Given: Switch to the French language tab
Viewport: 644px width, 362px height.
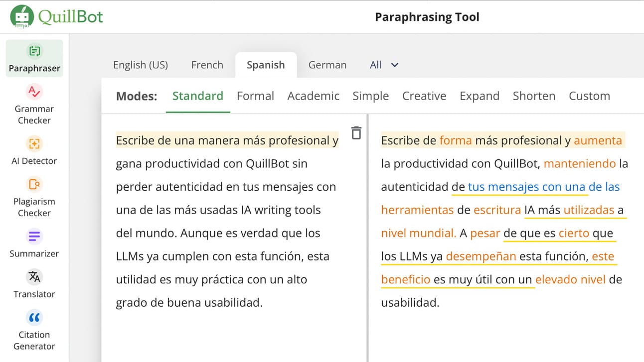Looking at the screenshot, I should point(207,65).
